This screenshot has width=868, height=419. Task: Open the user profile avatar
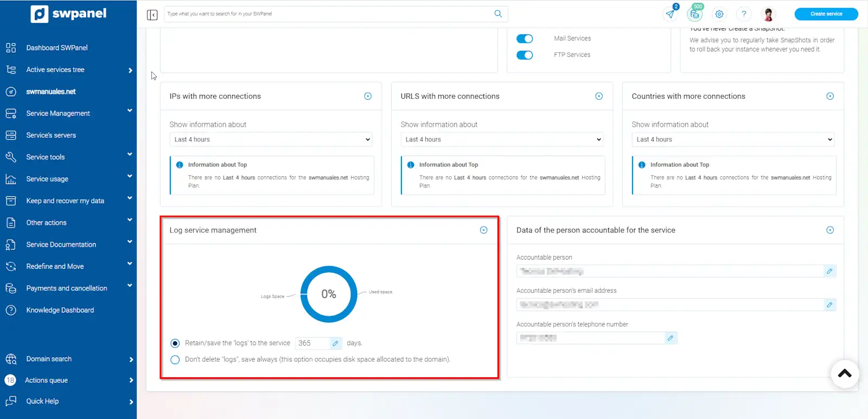tap(768, 14)
